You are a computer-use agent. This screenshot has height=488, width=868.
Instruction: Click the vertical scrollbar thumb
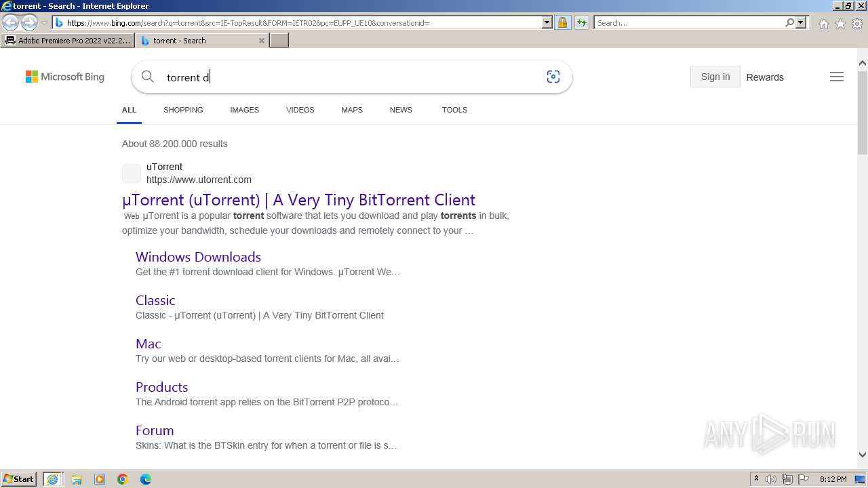click(x=863, y=112)
